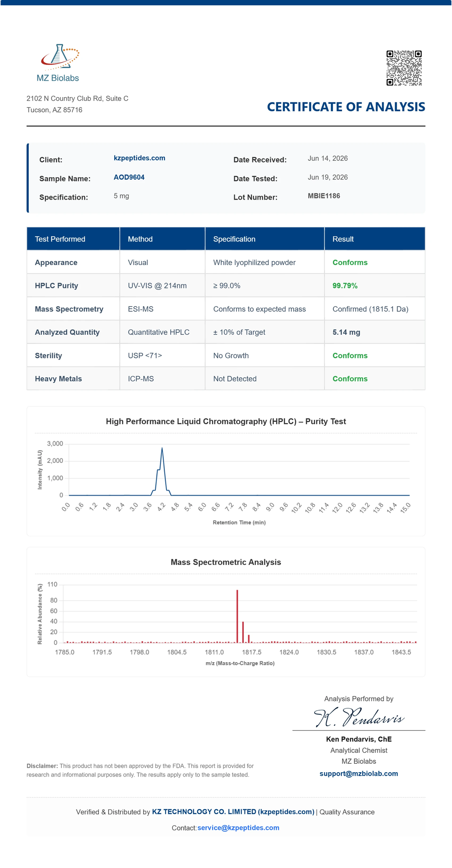This screenshot has height=868, width=452.
Task: Click the Sterility Conforms result
Action: [x=350, y=356]
